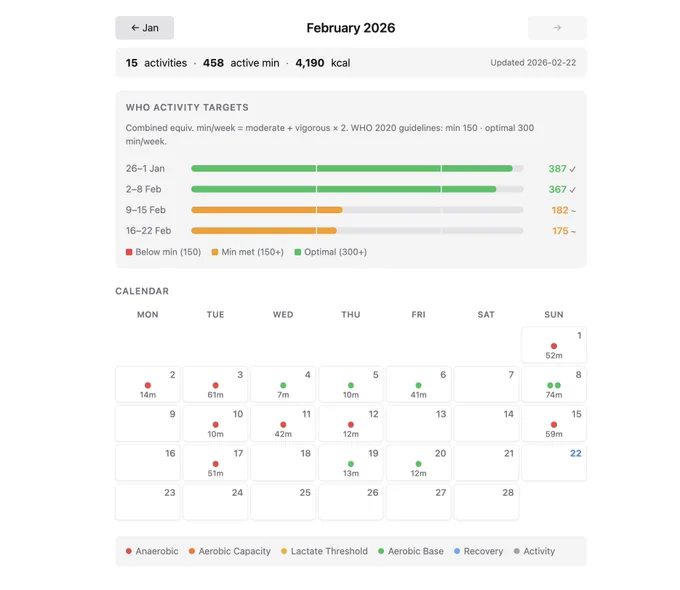The height and width of the screenshot is (590, 680).
Task: Select the February 26 calendar cell
Action: pos(351,502)
